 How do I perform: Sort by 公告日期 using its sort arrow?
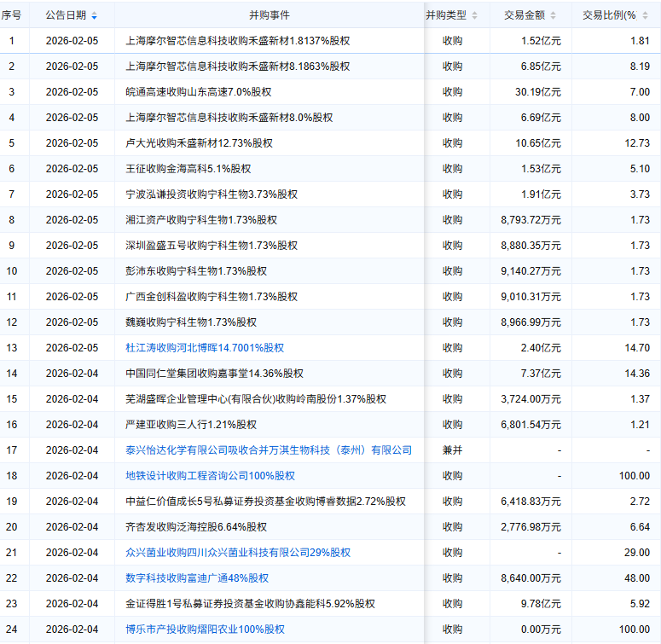point(94,16)
